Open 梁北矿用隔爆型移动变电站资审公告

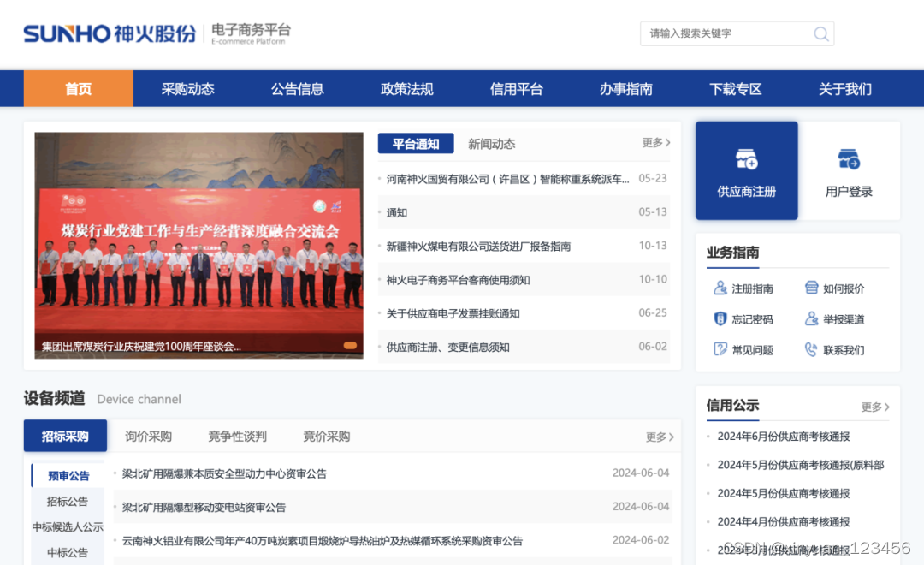[204, 507]
